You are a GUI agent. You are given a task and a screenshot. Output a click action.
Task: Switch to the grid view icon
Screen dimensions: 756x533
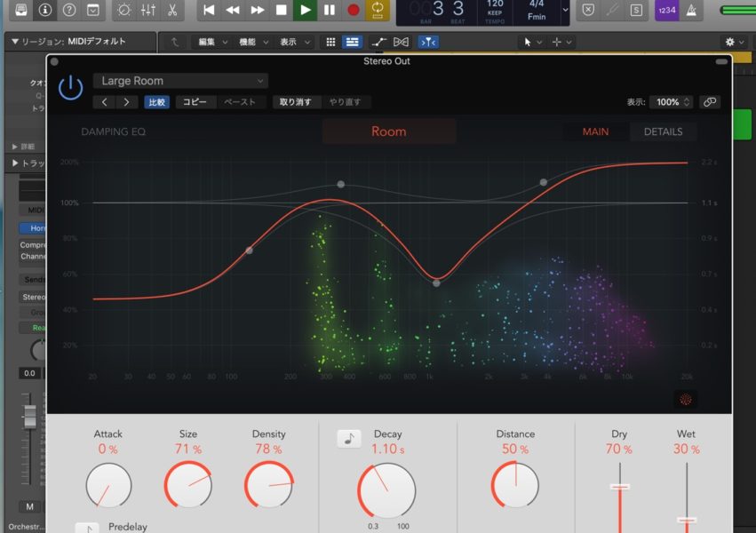tap(330, 43)
